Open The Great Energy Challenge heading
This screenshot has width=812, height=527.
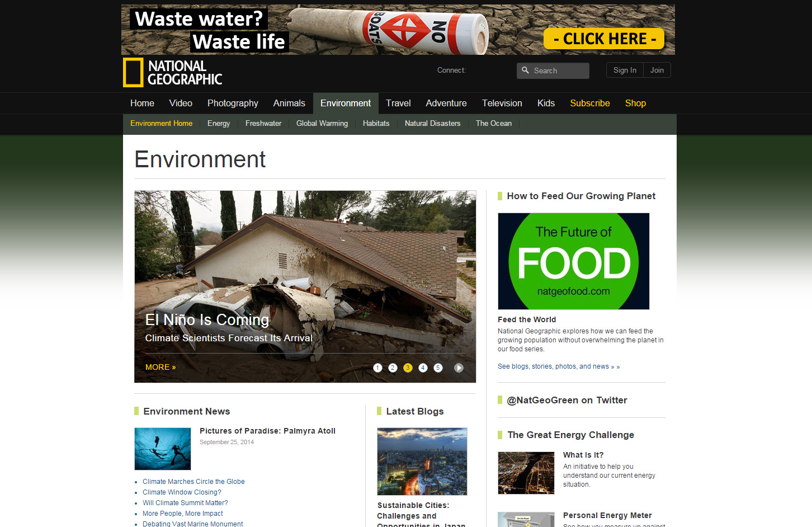click(x=571, y=435)
